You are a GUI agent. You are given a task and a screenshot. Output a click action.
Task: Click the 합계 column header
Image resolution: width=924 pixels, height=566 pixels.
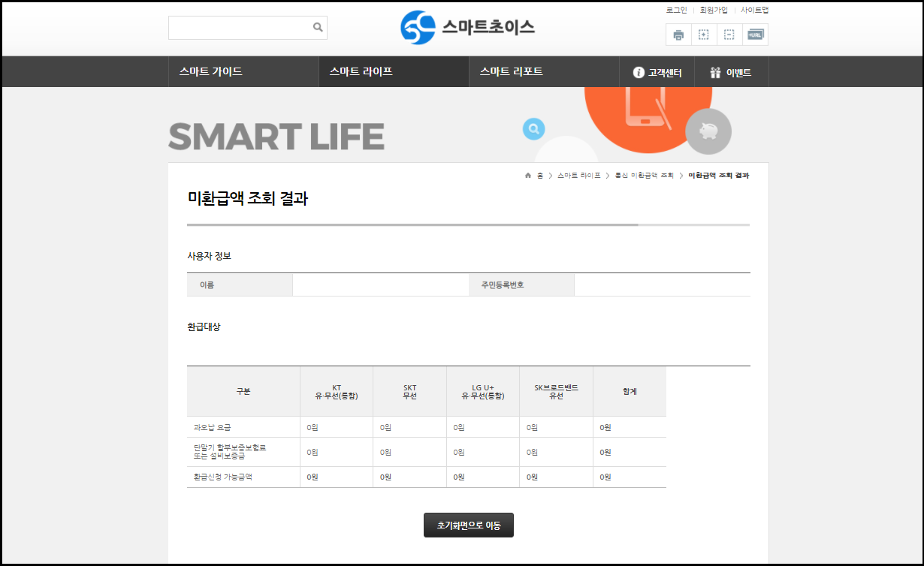pos(630,391)
